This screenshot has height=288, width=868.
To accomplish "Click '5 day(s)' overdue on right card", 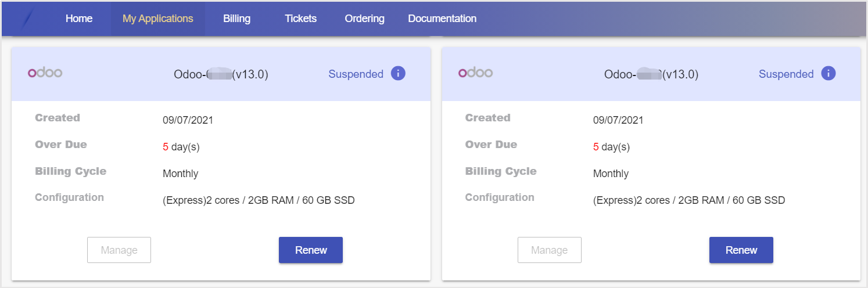I will pyautogui.click(x=611, y=147).
